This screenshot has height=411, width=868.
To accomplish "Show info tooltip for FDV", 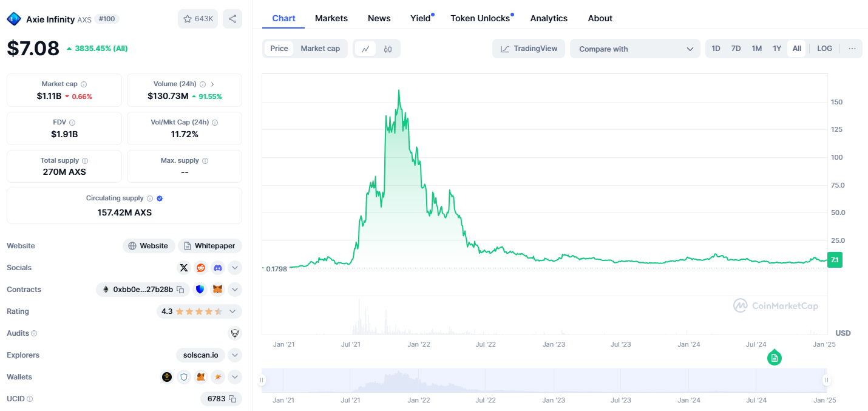I will pyautogui.click(x=72, y=123).
